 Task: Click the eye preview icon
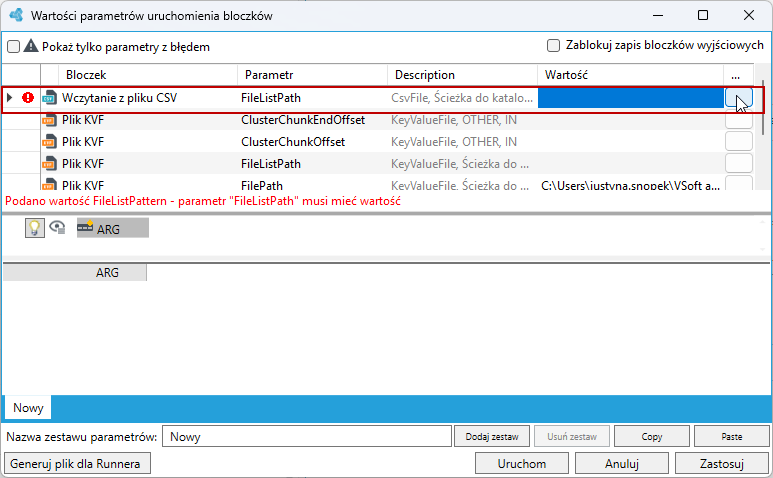click(58, 227)
